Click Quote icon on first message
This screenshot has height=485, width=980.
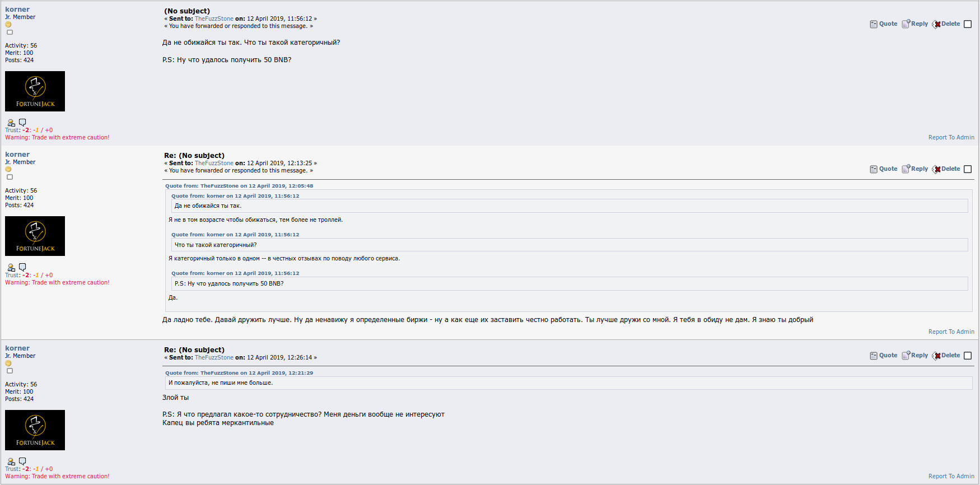[874, 24]
